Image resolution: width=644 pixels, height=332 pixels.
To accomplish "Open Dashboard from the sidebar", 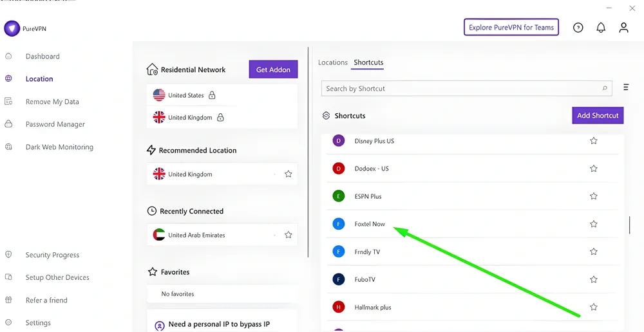I will (x=43, y=56).
